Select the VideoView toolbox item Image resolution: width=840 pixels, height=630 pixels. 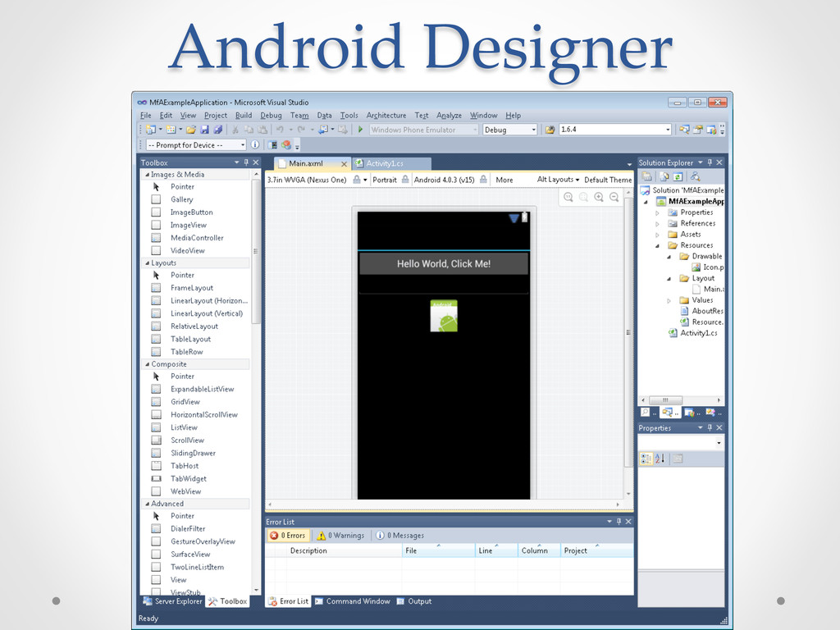click(x=188, y=251)
